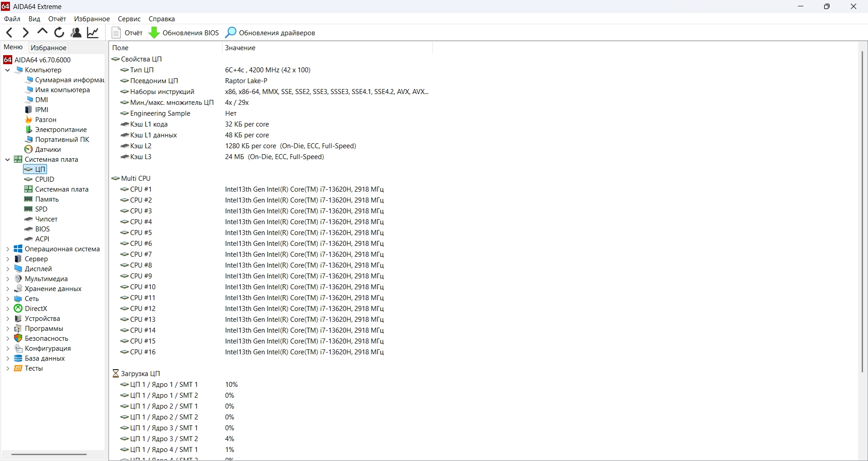Select Имя компьютера item
The height and width of the screenshot is (461, 868).
tap(57, 90)
